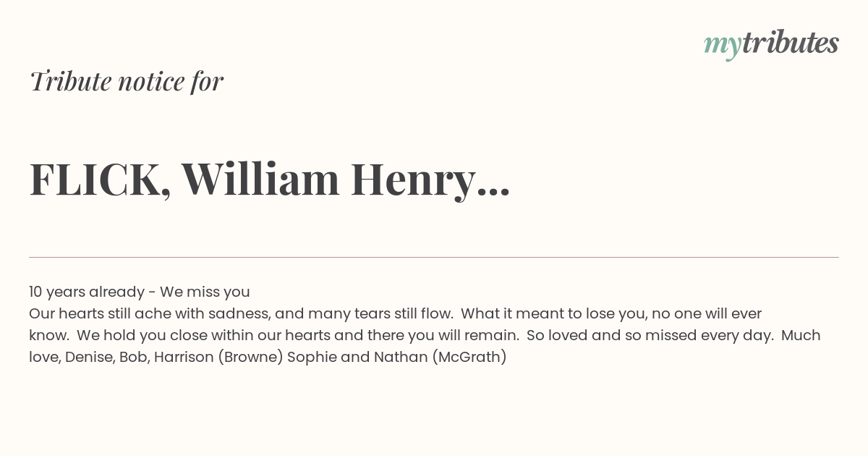Screen dimensions: 868x456
Task: Click the horizontal divider line
Action: tap(434, 257)
